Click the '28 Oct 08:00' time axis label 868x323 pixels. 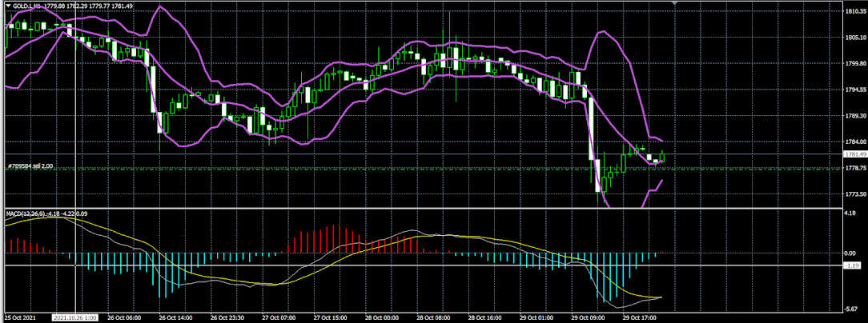point(435,318)
